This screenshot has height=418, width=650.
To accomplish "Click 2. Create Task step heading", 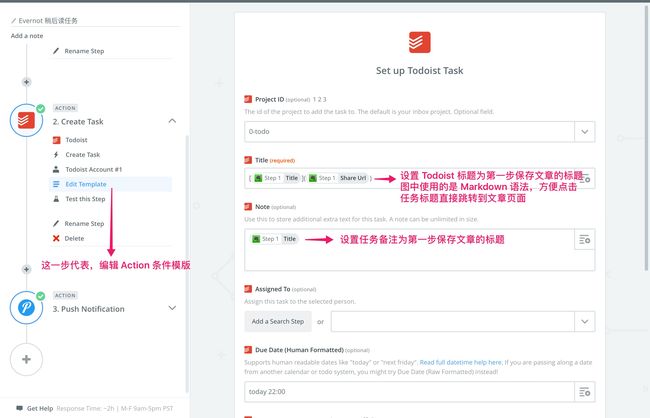I will [x=78, y=122].
